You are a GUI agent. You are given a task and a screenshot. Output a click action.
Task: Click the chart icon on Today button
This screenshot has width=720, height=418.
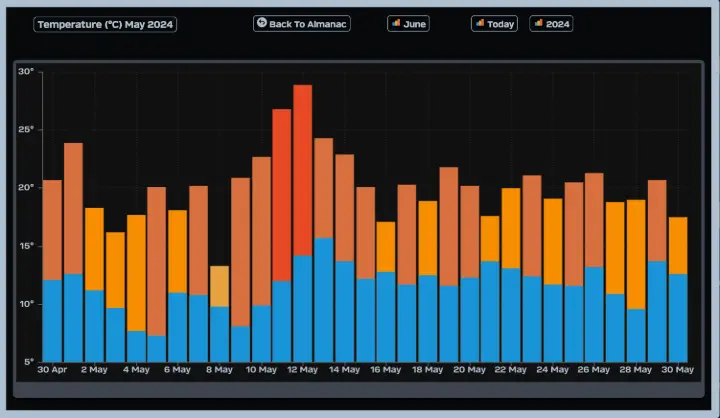[480, 23]
